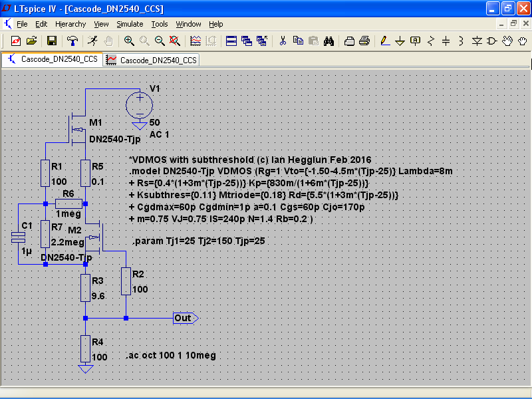Select the Label Net tool
Image resolution: width=532 pixels, height=399 pixels.
(x=415, y=41)
